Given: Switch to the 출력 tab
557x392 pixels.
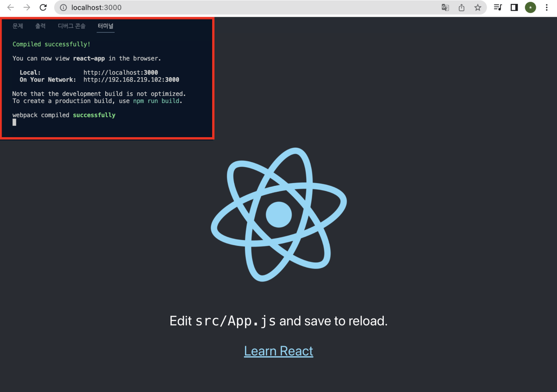Looking at the screenshot, I should click(x=41, y=26).
